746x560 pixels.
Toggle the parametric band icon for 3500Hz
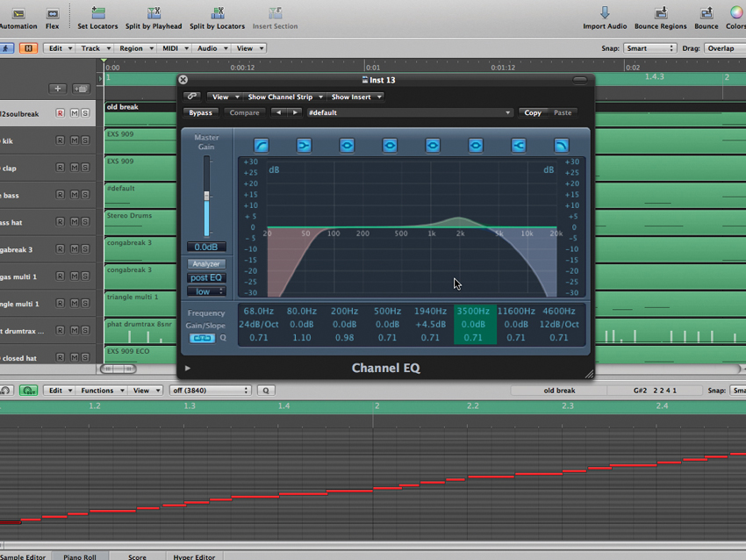(x=476, y=146)
